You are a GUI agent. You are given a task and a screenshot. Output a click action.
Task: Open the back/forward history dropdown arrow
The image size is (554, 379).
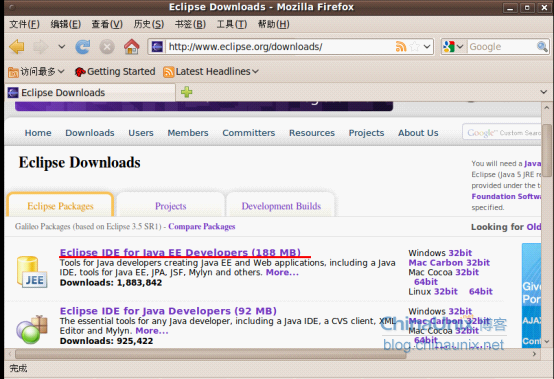coord(62,47)
